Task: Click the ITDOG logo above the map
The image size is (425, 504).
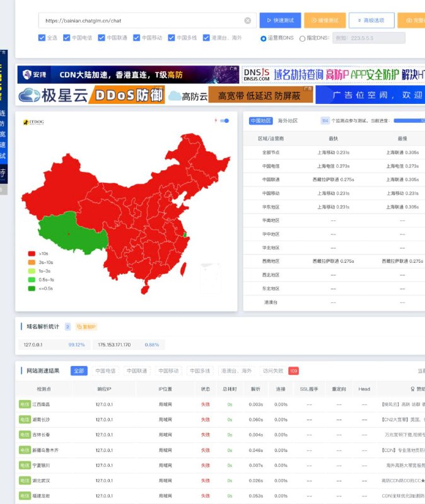Action: (x=33, y=122)
